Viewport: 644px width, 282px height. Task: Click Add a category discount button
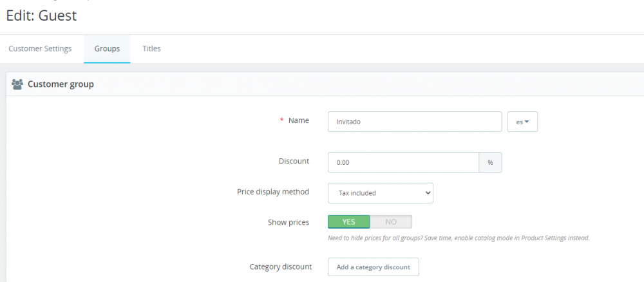374,267
